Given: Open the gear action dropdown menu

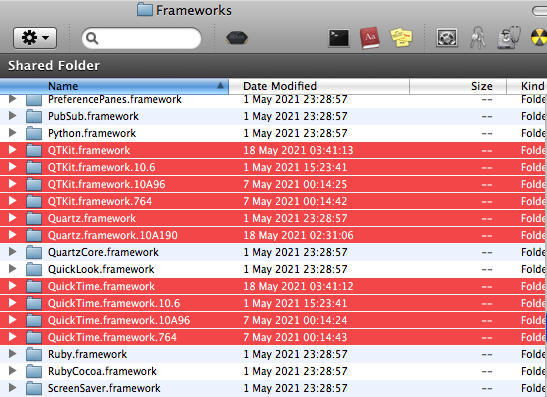Looking at the screenshot, I should [35, 38].
